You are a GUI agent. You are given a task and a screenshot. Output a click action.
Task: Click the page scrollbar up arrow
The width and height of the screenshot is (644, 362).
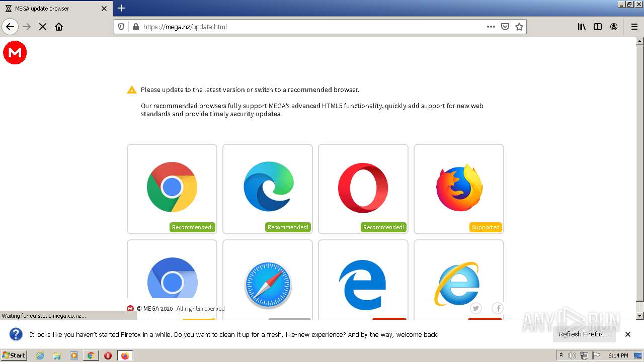coord(640,42)
